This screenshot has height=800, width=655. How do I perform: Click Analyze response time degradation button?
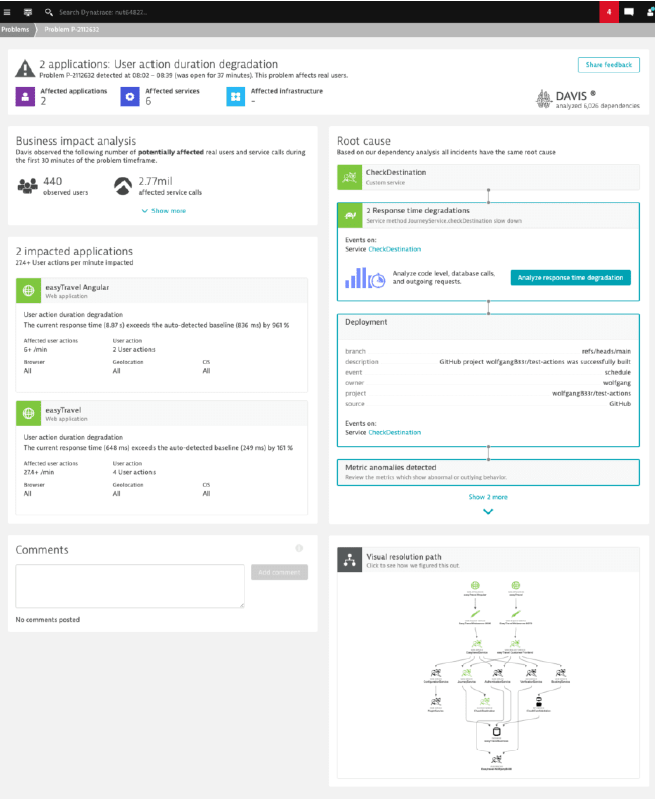[x=570, y=278]
